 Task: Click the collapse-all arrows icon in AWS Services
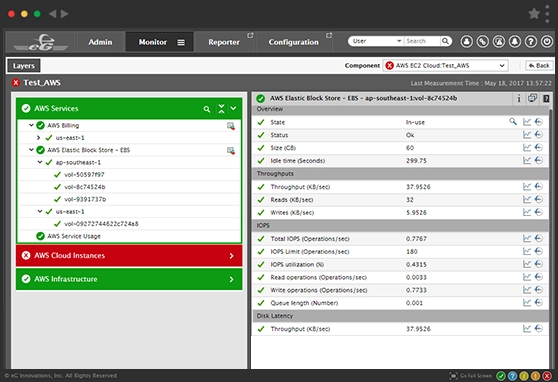point(221,109)
